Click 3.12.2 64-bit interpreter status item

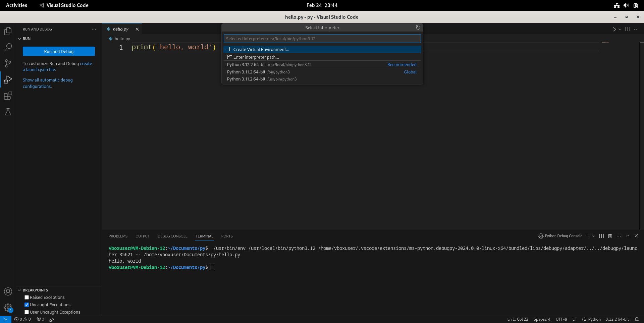click(x=617, y=319)
